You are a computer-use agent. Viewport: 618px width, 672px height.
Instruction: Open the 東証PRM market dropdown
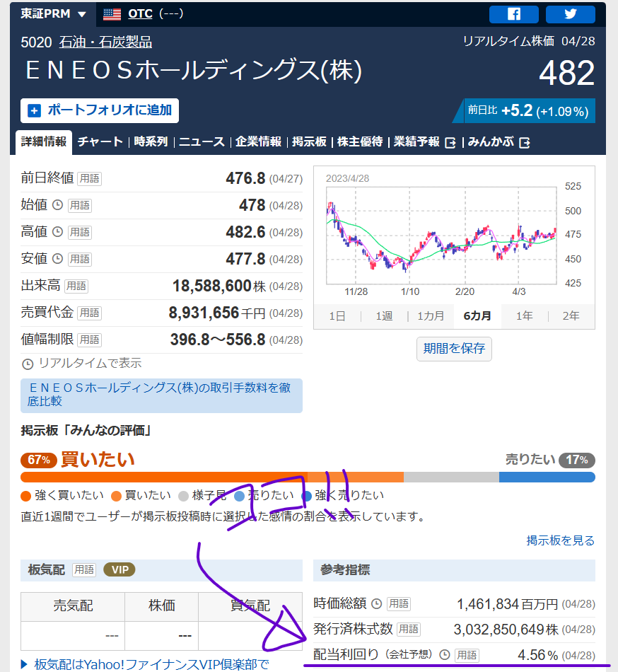click(x=54, y=13)
